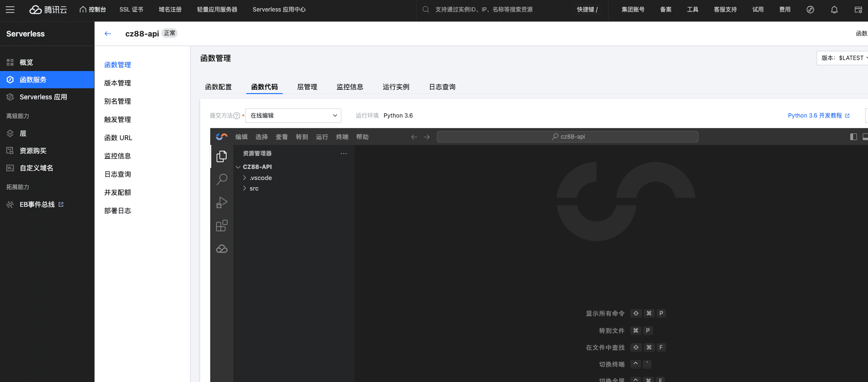Viewport: 868px width, 382px height.
Task: Expand the .vscode folder
Action: click(261, 178)
